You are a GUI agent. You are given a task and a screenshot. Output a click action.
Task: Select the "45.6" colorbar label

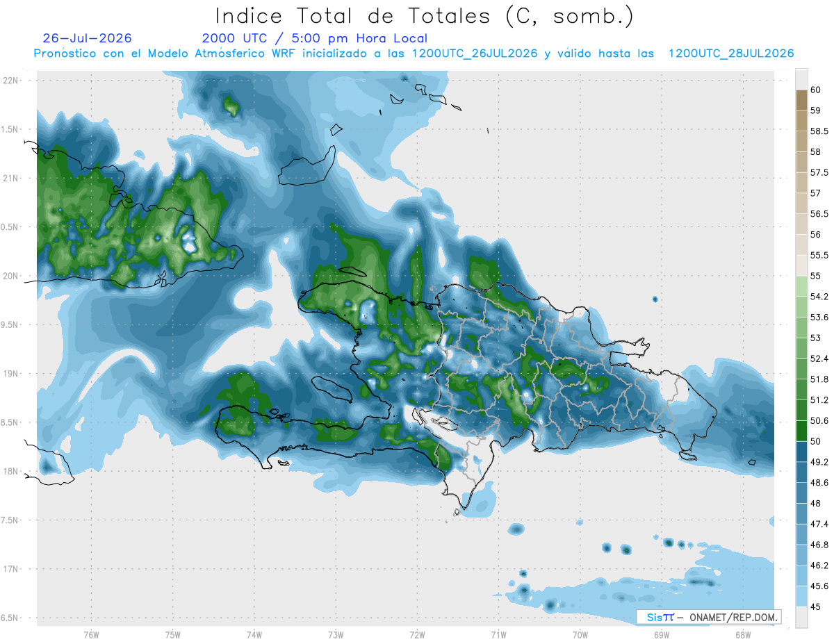pos(819,586)
